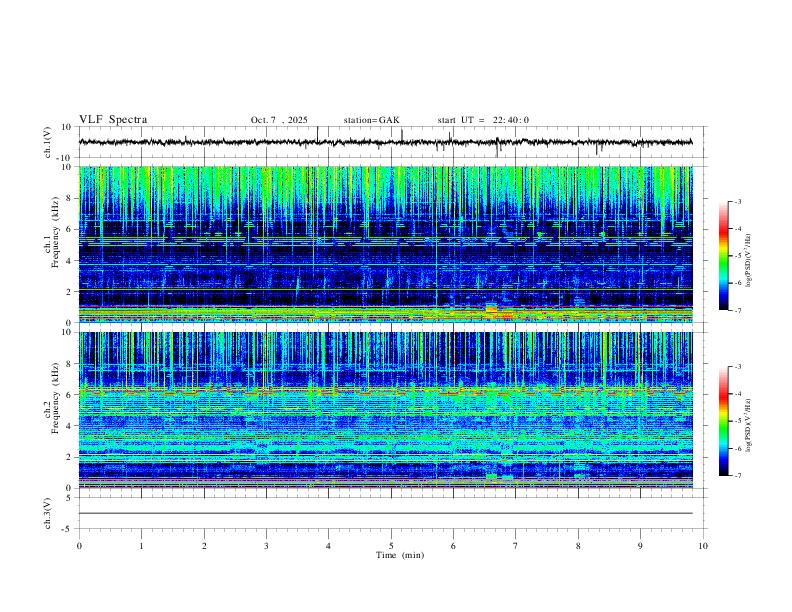Screen dimensions: 792x612
Task: Click the flat ch.3 voltage trace line
Action: [x=385, y=513]
